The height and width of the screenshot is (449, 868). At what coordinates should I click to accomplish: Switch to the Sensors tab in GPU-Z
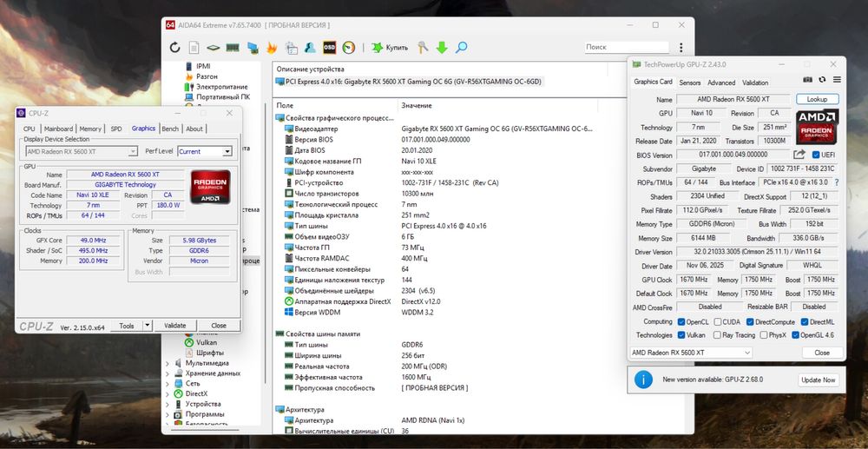point(690,83)
